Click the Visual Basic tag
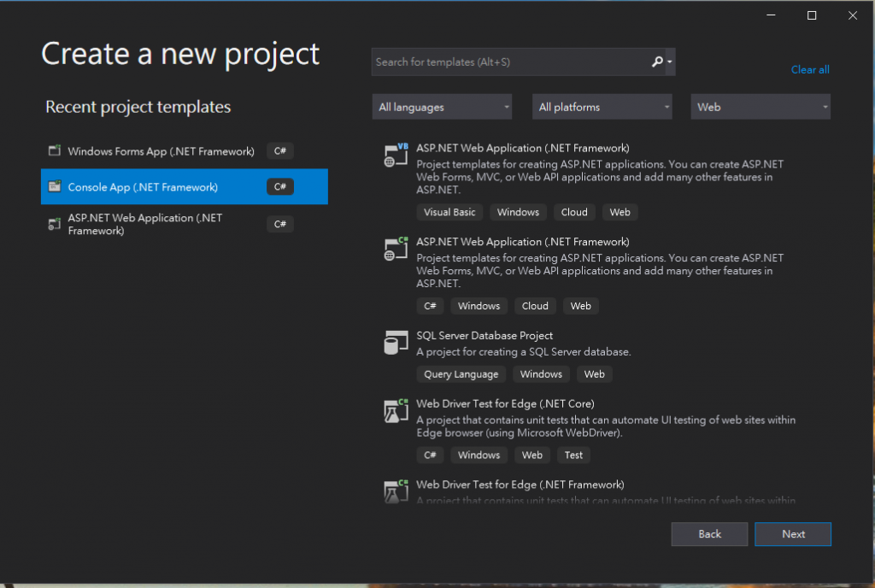Screen dimensions: 875x588 [449, 212]
